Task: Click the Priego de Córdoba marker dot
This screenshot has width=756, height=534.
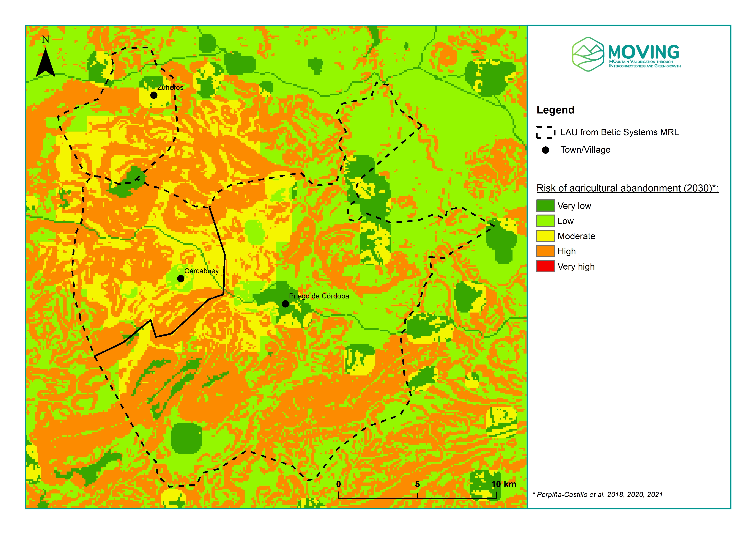Action: (285, 304)
